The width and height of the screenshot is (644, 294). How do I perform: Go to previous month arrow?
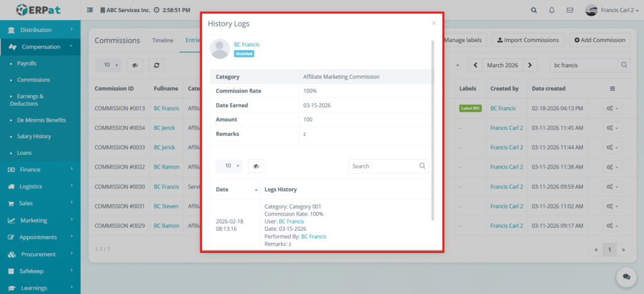[x=475, y=65]
